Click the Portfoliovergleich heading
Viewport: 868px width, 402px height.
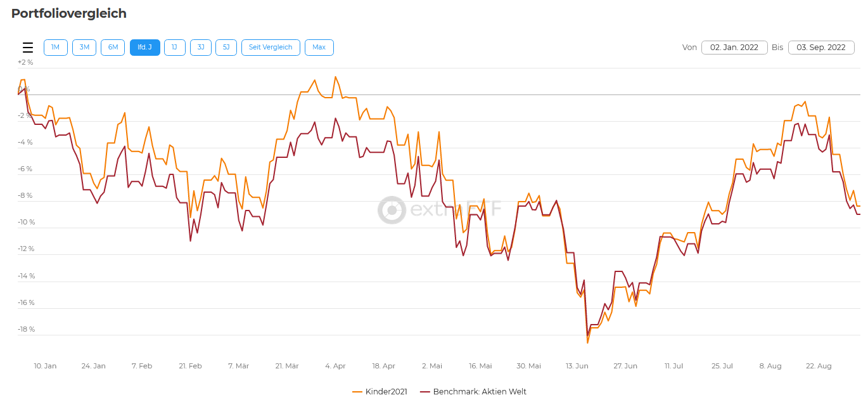click(x=69, y=13)
